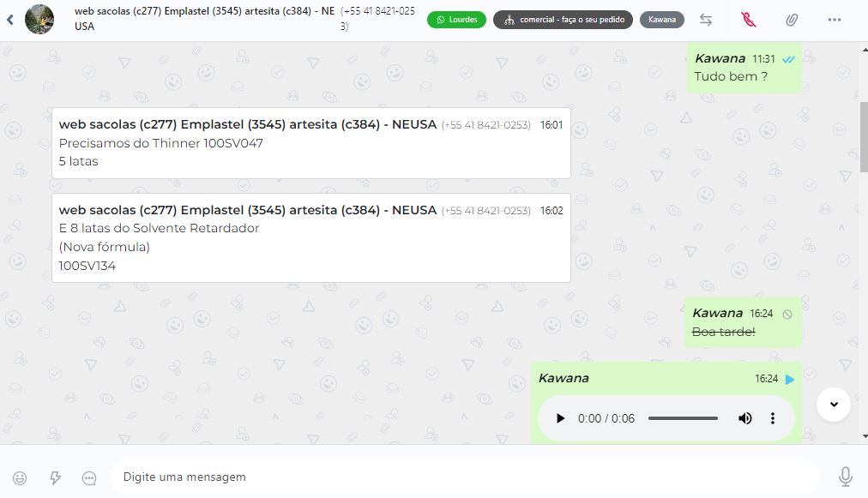Open the comercial - faça o seu pedido department tag
Viewport: 868px width, 498px height.
click(563, 20)
